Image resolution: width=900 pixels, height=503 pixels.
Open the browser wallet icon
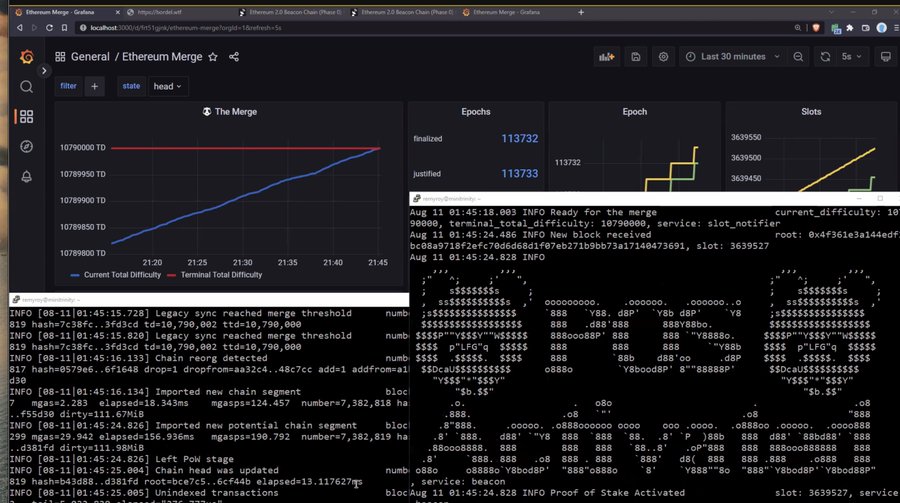(866, 28)
